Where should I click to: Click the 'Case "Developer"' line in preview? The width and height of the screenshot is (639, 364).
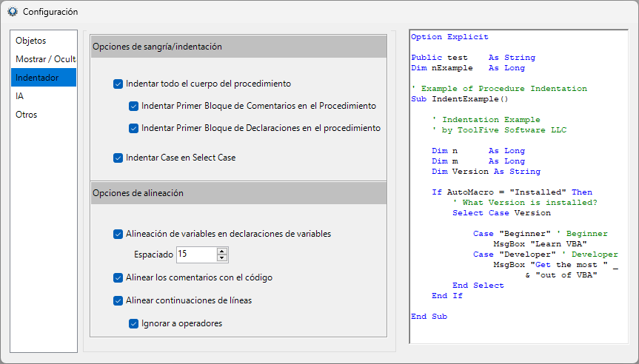(x=546, y=255)
